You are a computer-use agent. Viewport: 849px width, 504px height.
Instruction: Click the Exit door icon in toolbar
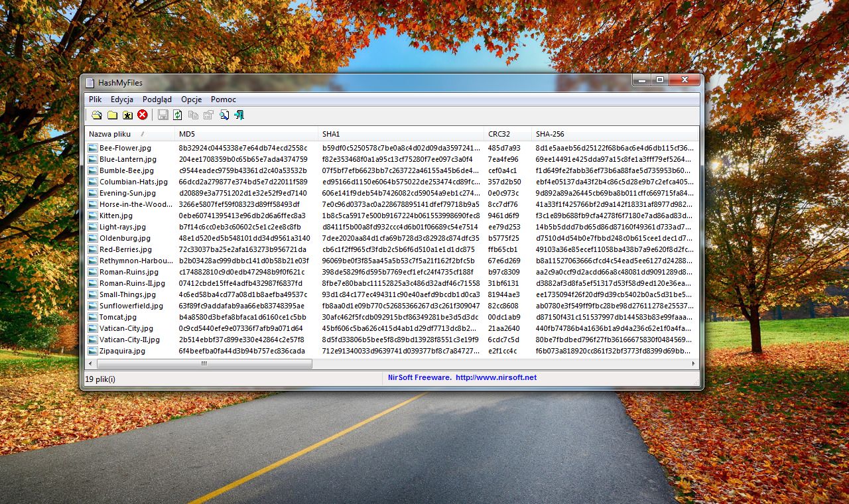[x=239, y=115]
